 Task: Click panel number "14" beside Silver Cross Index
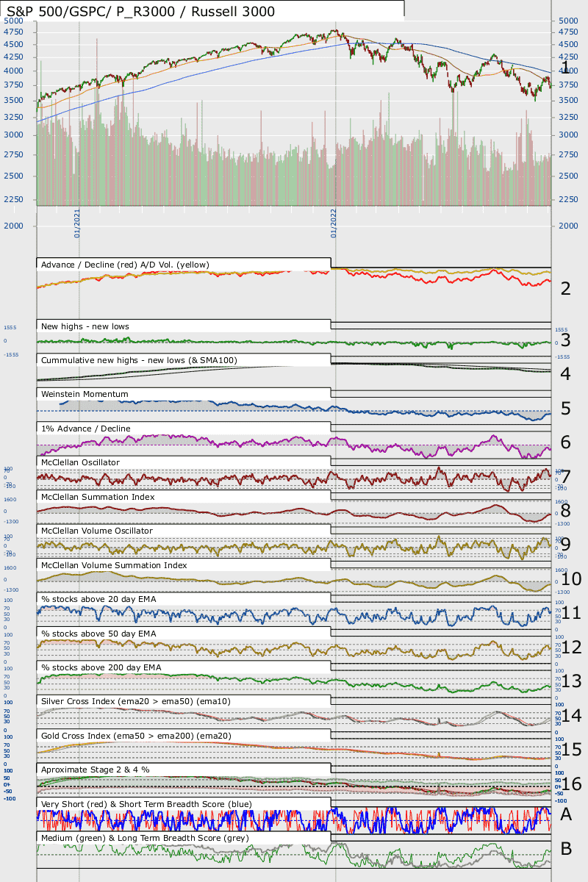(571, 715)
